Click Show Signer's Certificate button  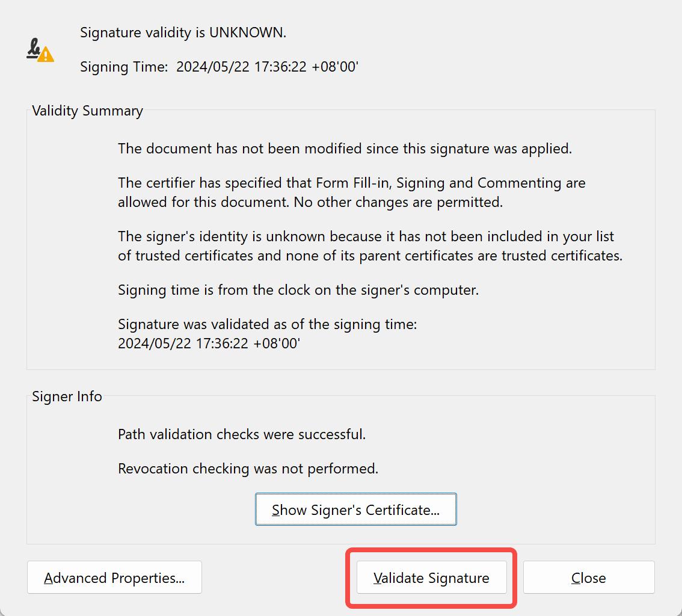click(x=355, y=510)
